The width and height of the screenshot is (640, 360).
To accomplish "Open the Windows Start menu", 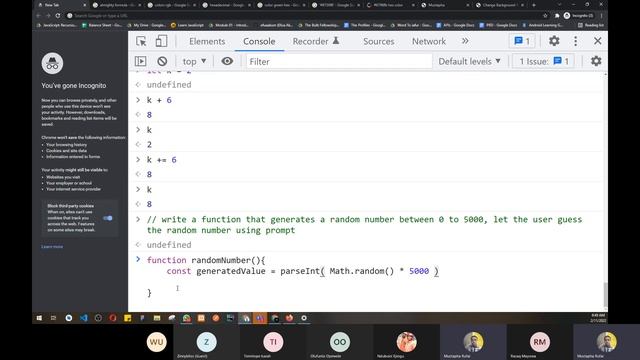I will [39, 318].
